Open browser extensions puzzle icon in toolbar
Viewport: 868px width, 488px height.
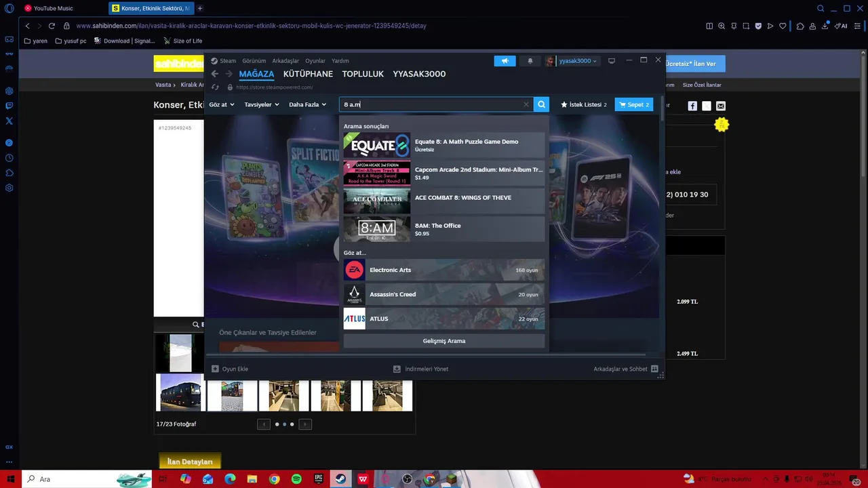(800, 26)
